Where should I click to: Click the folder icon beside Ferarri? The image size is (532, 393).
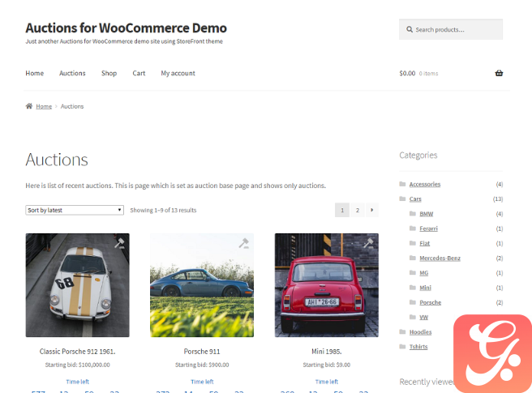click(413, 229)
